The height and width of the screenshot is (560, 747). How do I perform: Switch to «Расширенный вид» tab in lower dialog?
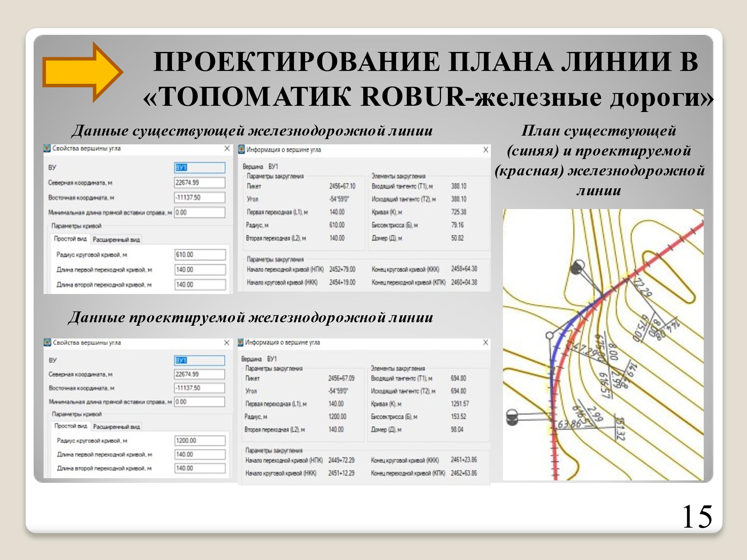(x=116, y=427)
